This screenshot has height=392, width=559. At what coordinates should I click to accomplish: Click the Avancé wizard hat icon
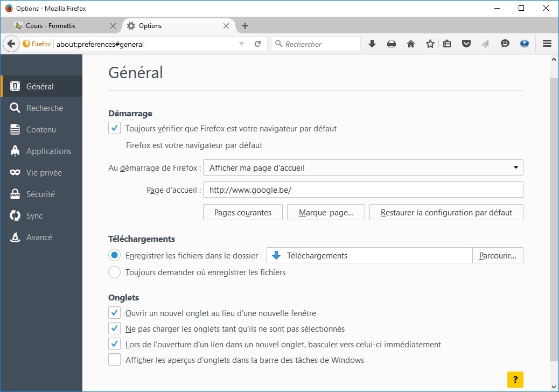15,237
